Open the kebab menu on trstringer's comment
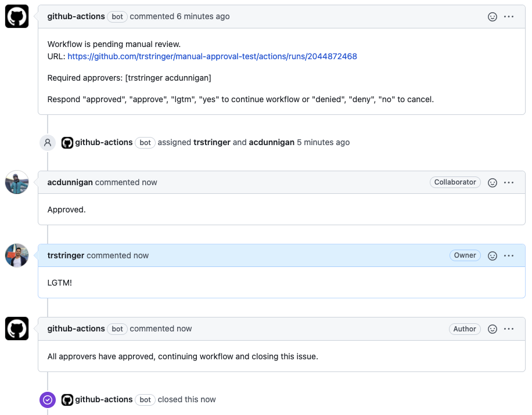 (x=509, y=255)
